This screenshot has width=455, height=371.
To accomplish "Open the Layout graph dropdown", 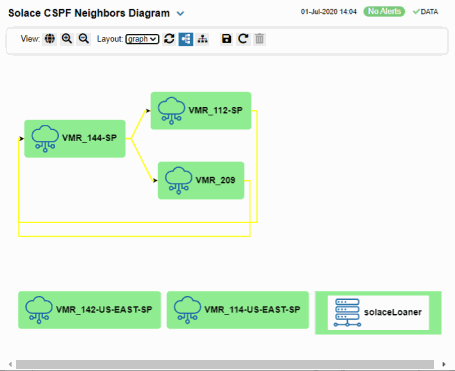I will tap(142, 39).
